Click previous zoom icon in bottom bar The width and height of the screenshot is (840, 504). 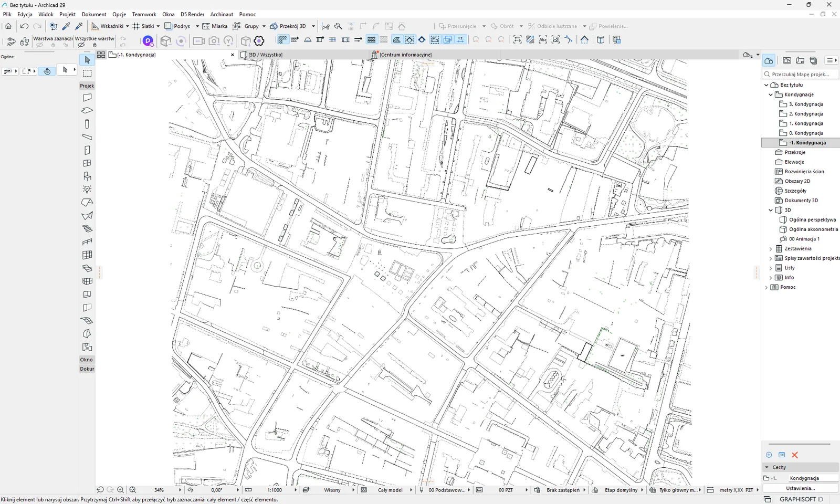pos(100,489)
